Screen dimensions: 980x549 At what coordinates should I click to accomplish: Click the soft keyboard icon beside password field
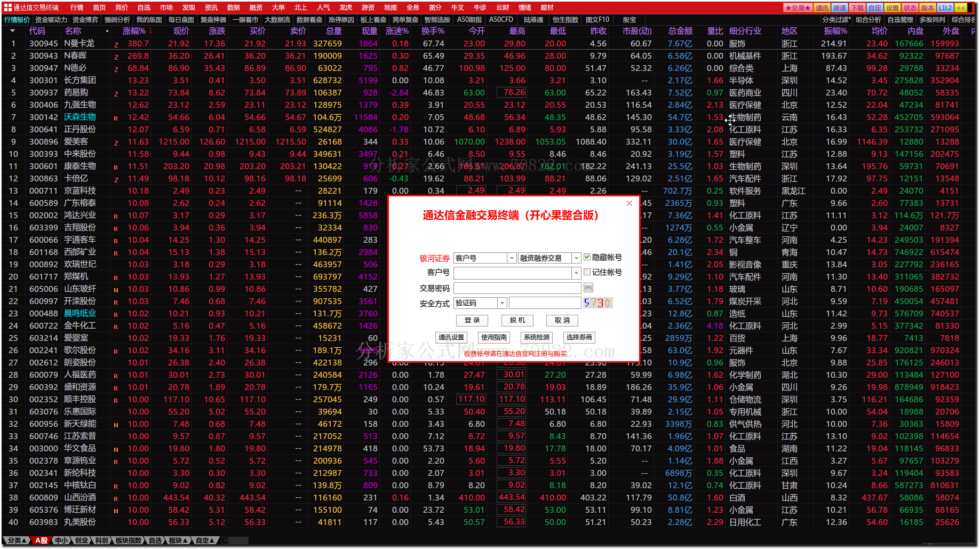pos(588,288)
